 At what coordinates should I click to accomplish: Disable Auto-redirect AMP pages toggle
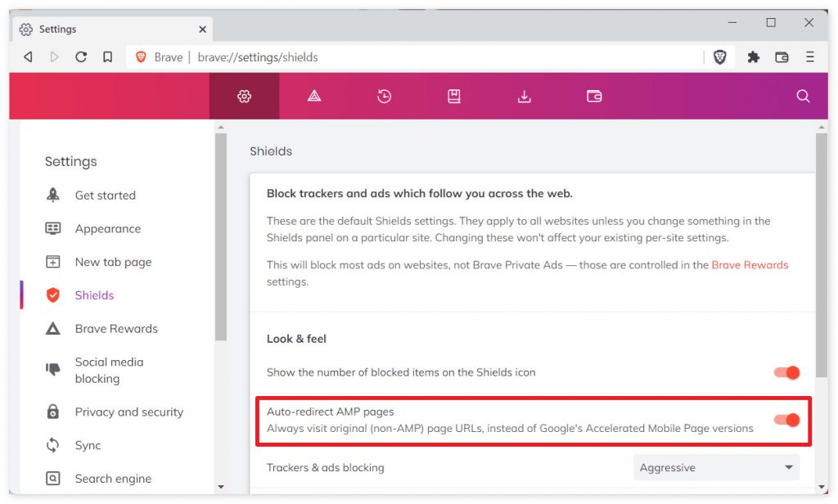coord(786,420)
